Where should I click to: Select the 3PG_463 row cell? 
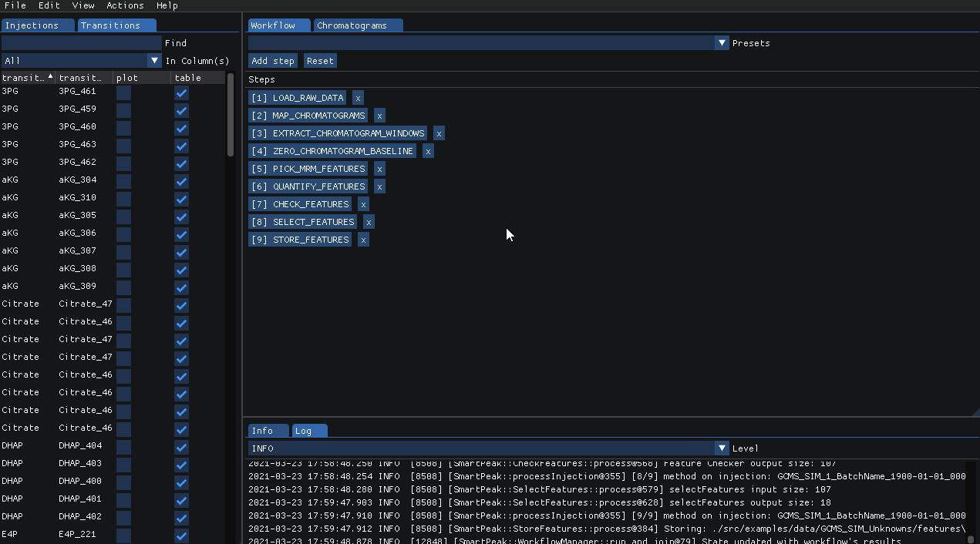tap(77, 144)
